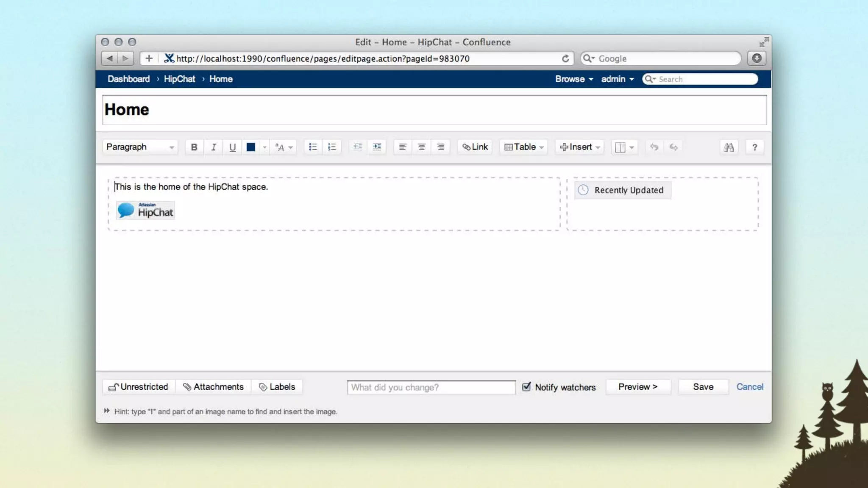Screen dimensions: 868x488
Task: Click the Cancel link
Action: click(x=750, y=387)
